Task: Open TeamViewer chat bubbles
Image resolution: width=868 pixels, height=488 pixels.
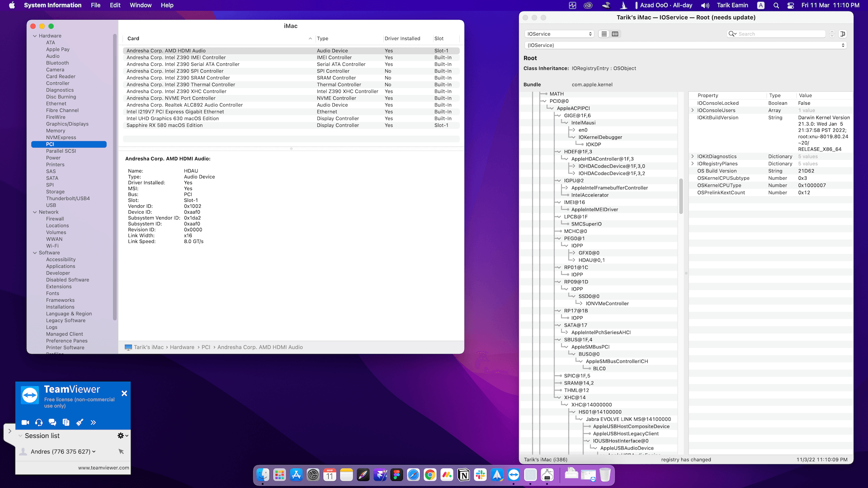Action: click(x=52, y=422)
